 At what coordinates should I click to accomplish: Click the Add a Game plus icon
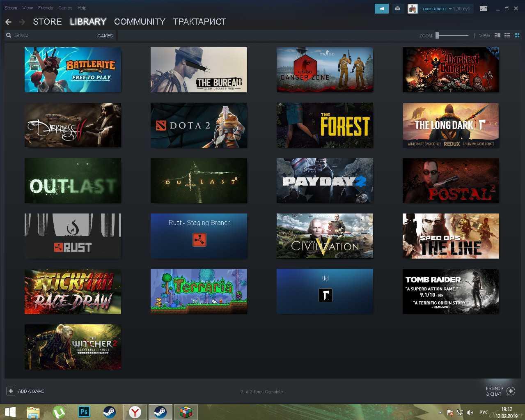point(11,391)
